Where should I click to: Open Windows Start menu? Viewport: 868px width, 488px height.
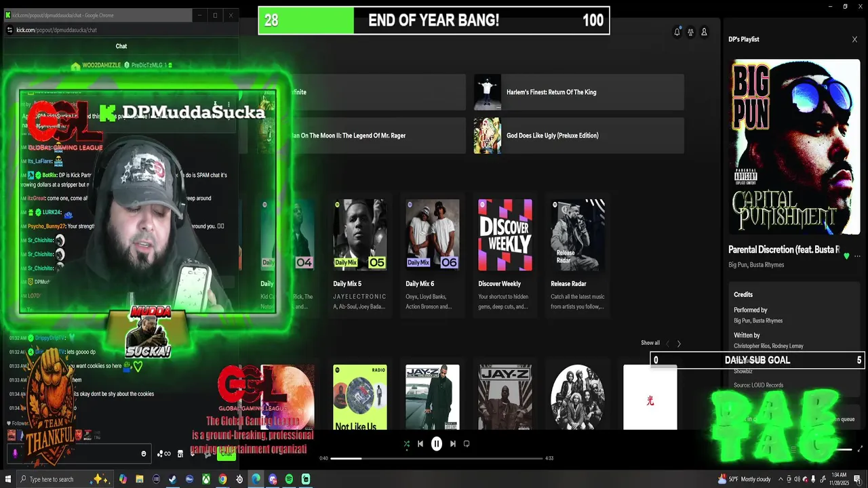[x=8, y=479]
